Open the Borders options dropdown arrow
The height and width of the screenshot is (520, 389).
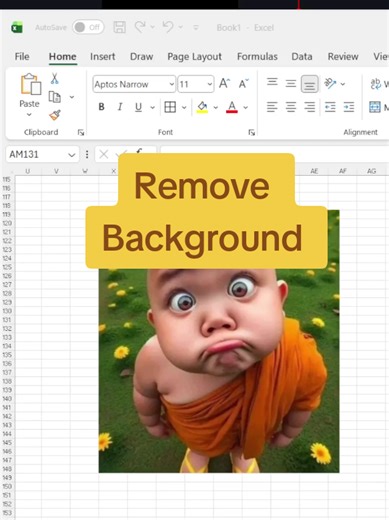click(x=184, y=107)
